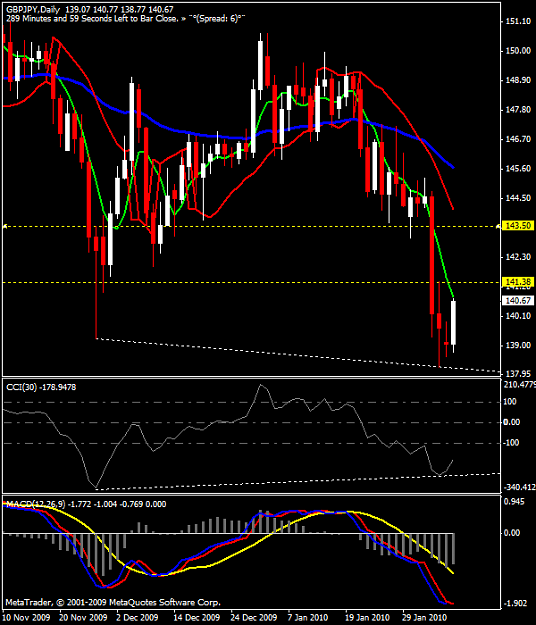Click the 7 Jan 2010 date label
Screen dimensions: 536x625
click(308, 617)
